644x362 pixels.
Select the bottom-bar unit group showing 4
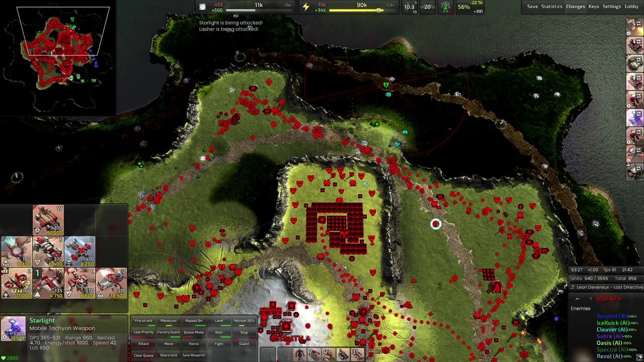(x=329, y=354)
